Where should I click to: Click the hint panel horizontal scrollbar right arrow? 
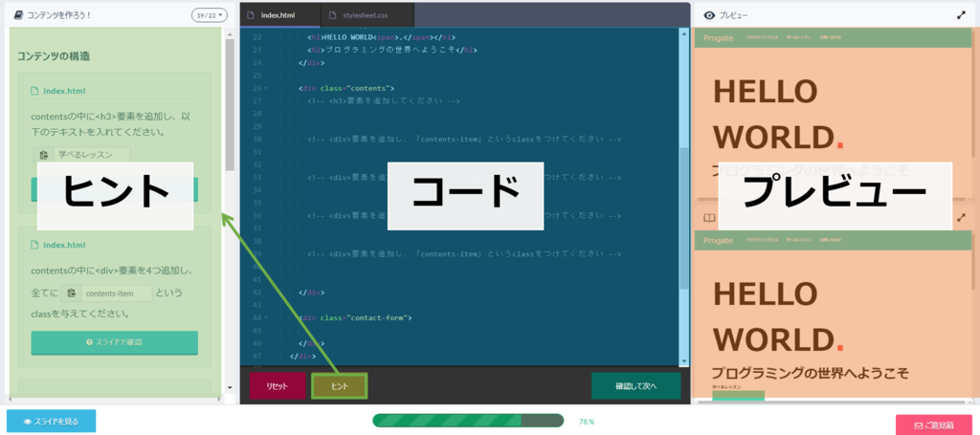click(219, 398)
